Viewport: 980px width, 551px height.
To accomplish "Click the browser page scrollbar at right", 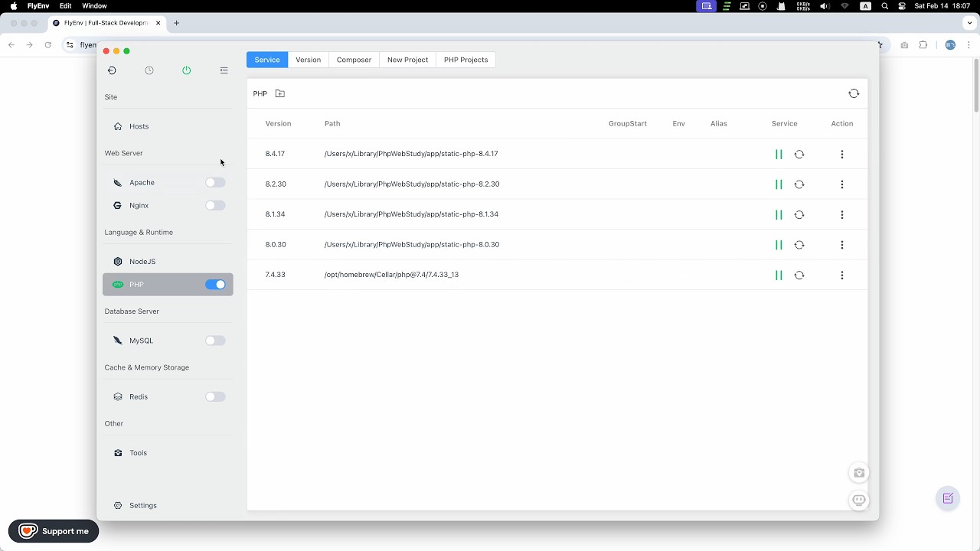I will [x=976, y=84].
